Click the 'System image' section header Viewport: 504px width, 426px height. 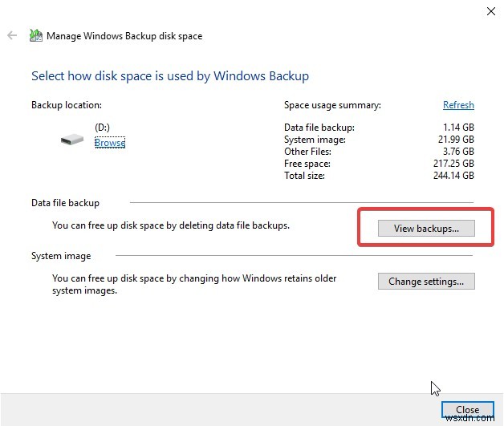[61, 256]
